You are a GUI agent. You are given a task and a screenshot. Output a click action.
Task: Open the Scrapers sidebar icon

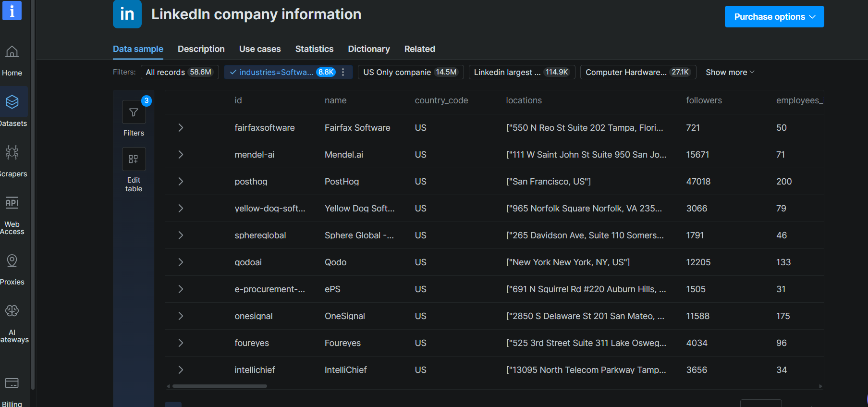(x=12, y=152)
